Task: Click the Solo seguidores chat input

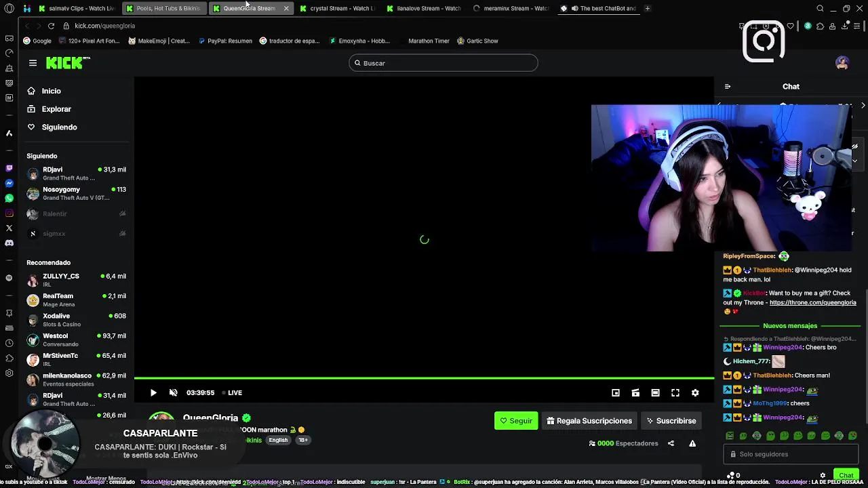Action: coord(791,454)
